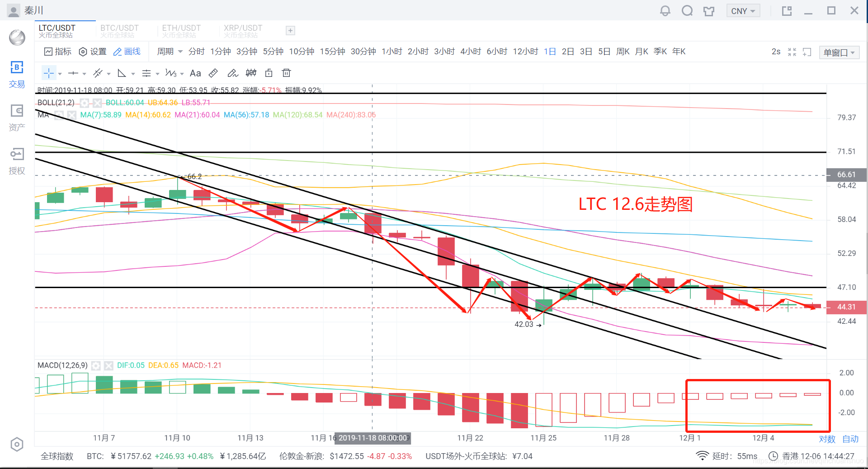Expand the 周期 period dropdown
Screen dimensions: 868x469
pos(170,52)
